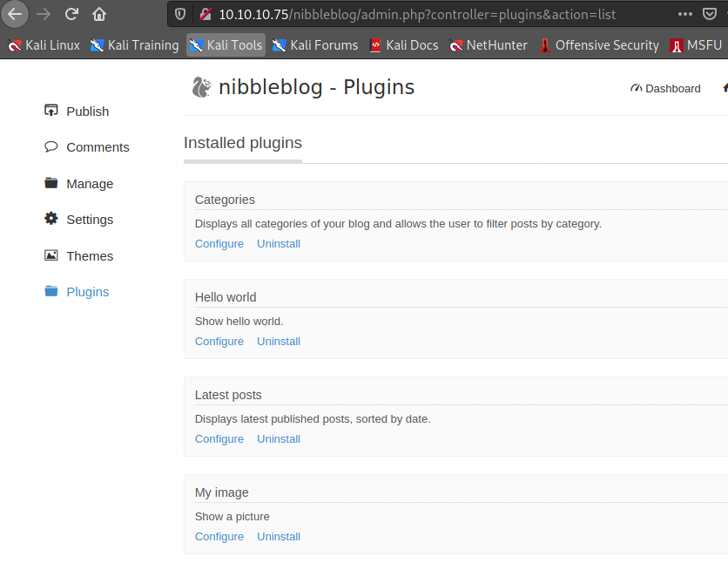Go to the browser Home icon

pos(99,15)
